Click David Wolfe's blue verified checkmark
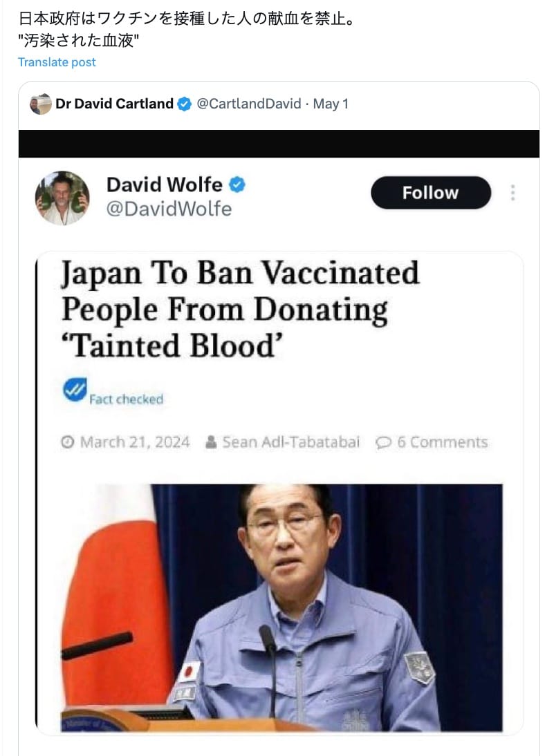 237,185
